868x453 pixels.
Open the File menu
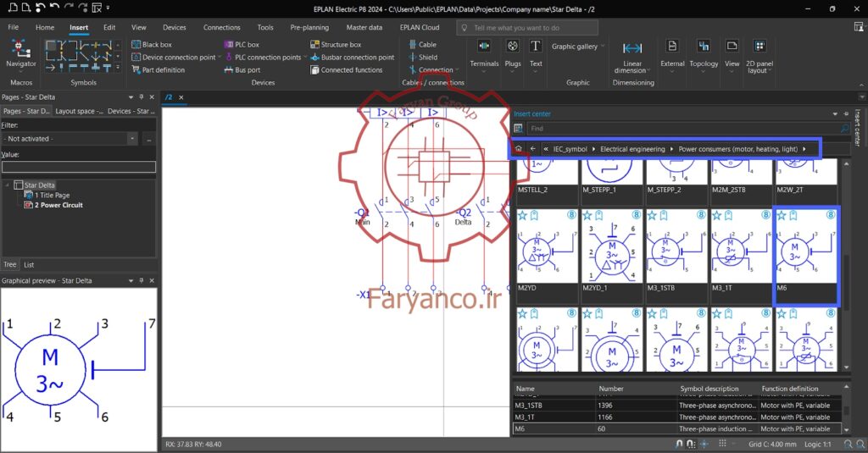(14, 27)
